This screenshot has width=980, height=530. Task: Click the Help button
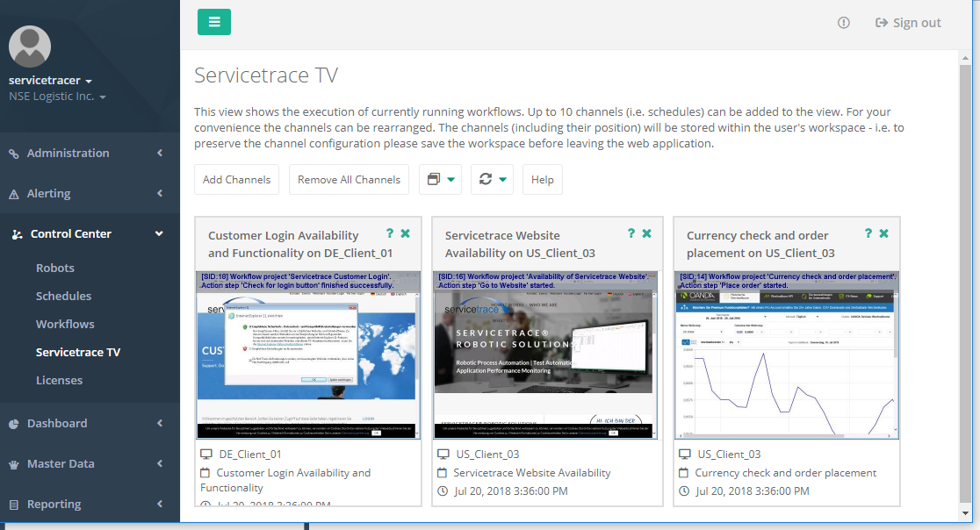pyautogui.click(x=543, y=180)
